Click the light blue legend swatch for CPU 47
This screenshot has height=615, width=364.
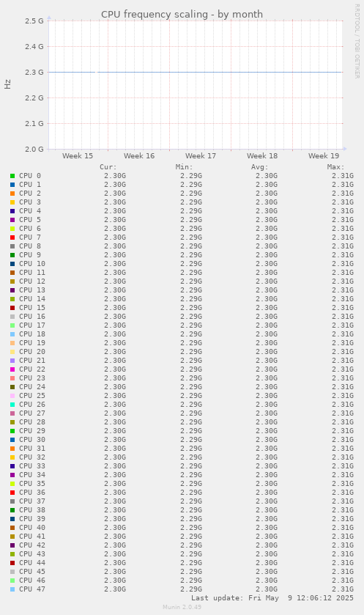pyautogui.click(x=12, y=589)
